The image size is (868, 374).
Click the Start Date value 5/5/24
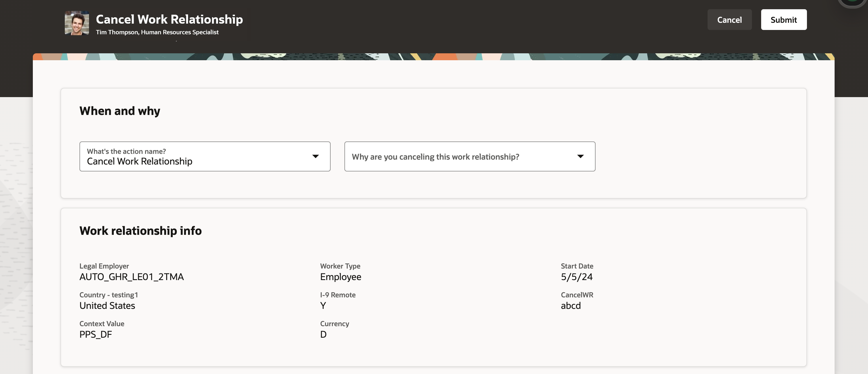pyautogui.click(x=577, y=277)
